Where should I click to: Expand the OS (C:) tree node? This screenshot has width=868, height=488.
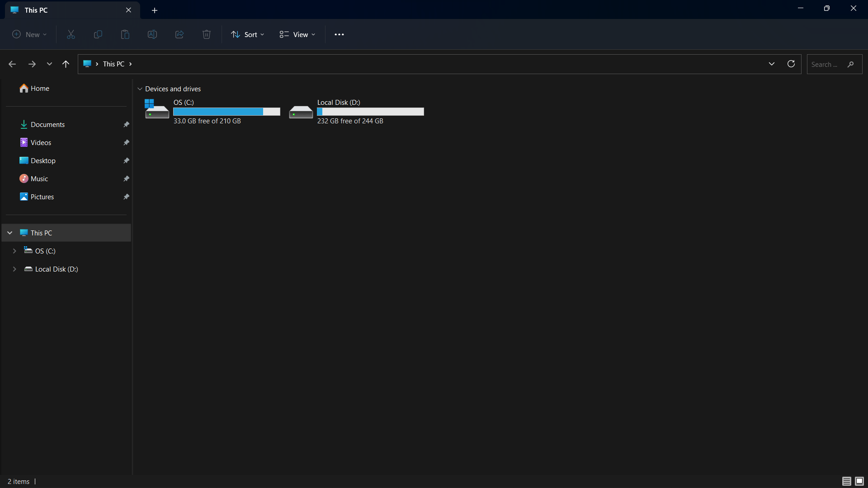pos(14,251)
